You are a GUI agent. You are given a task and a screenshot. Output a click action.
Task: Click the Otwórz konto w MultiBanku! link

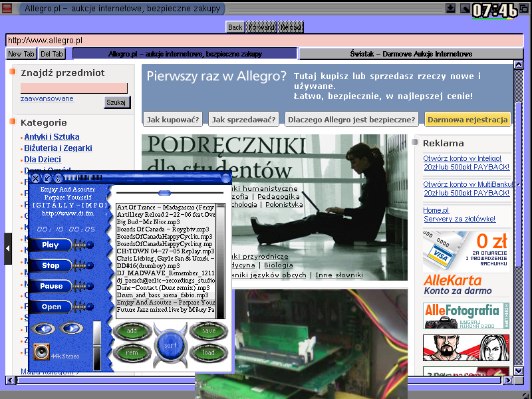(468, 184)
